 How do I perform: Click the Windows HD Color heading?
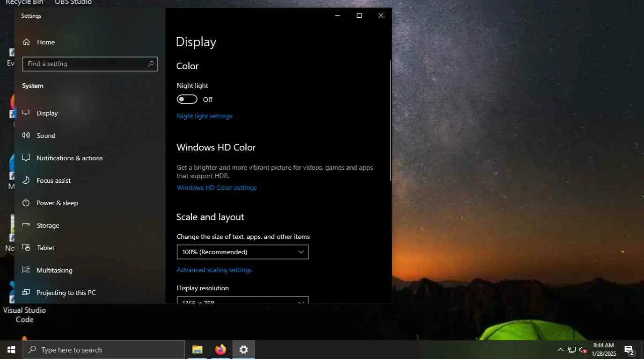(x=216, y=147)
